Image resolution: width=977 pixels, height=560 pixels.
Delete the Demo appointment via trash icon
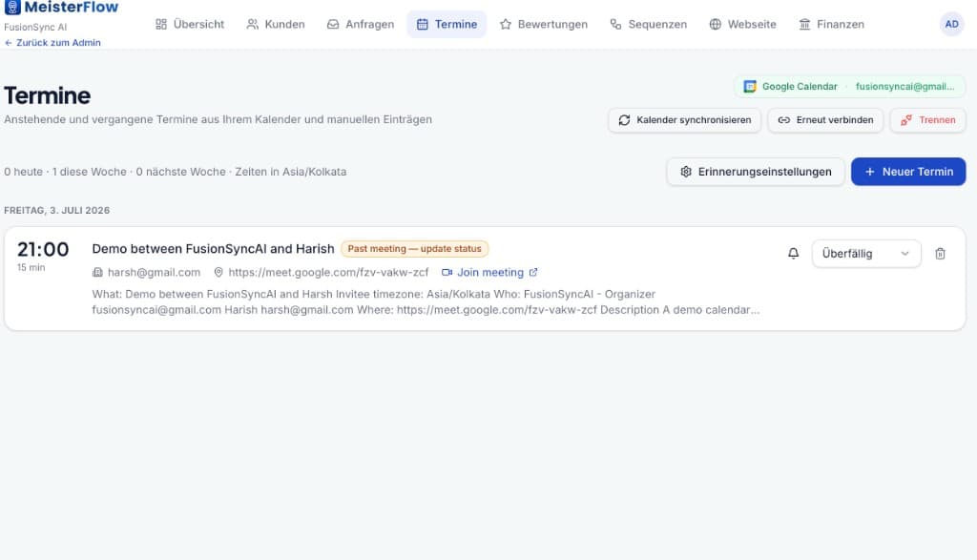tap(940, 254)
